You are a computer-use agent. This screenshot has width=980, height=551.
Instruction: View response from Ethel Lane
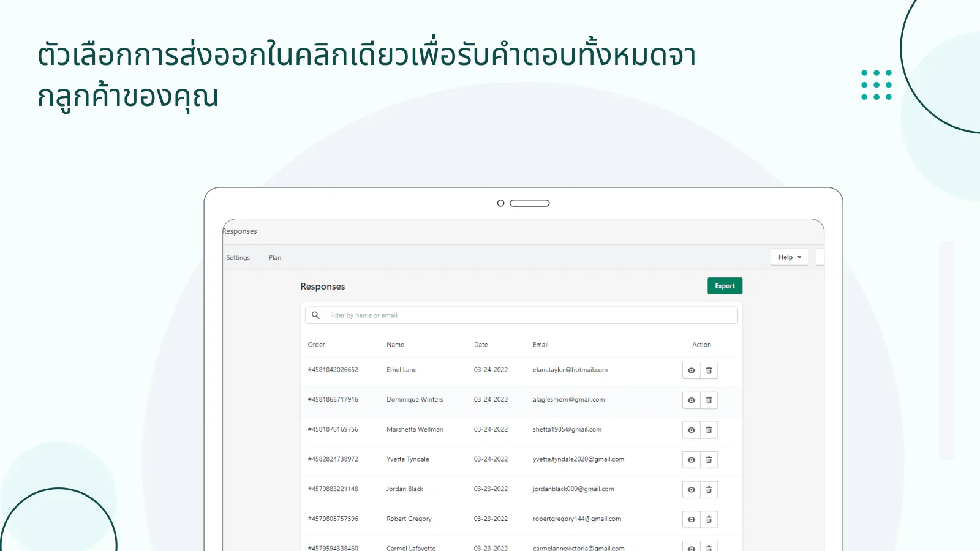[x=692, y=370]
